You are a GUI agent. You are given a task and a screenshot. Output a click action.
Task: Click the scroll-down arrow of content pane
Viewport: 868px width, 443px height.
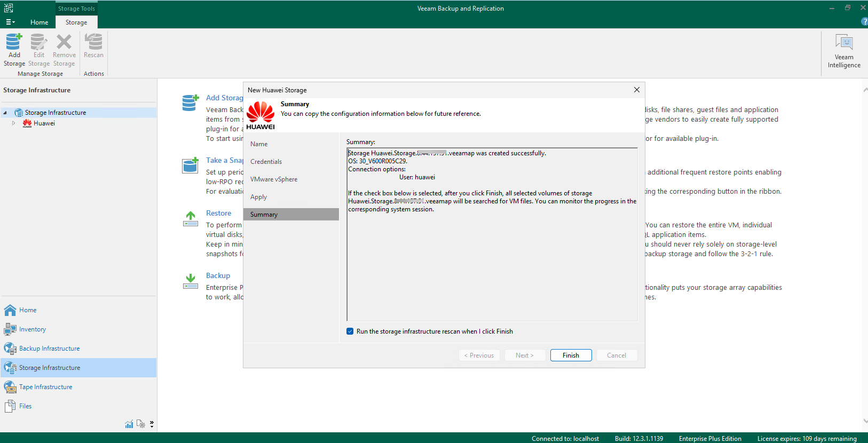coord(865,421)
